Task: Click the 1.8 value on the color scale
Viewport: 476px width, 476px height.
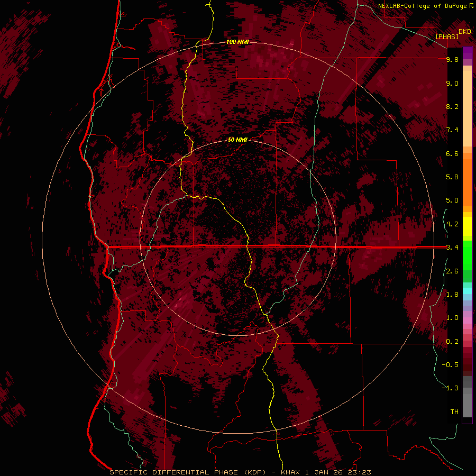Action: point(452,295)
